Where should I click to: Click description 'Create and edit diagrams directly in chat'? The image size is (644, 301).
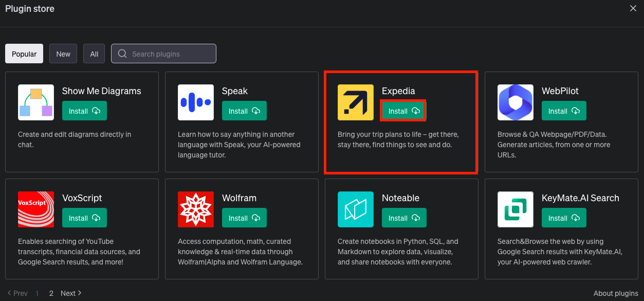pos(75,139)
